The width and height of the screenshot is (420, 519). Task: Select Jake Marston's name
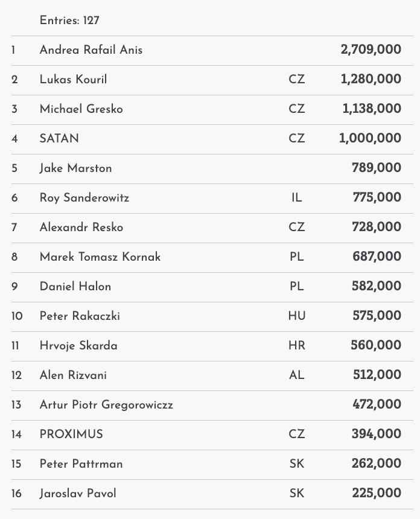76,168
